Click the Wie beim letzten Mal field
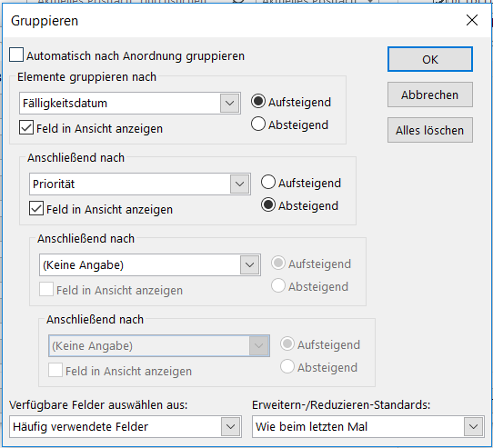This screenshot has height=448, width=493. tap(358, 426)
